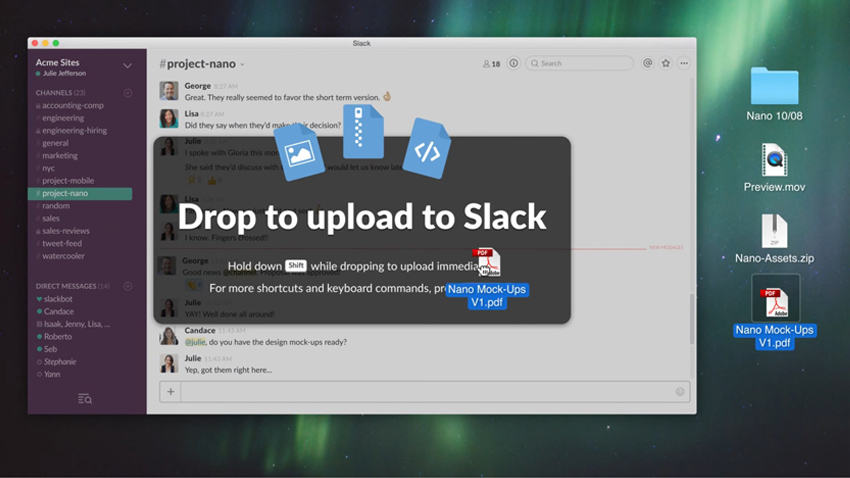
Task: Click the 'Drop to upload to Slack' heading
Action: click(x=362, y=217)
